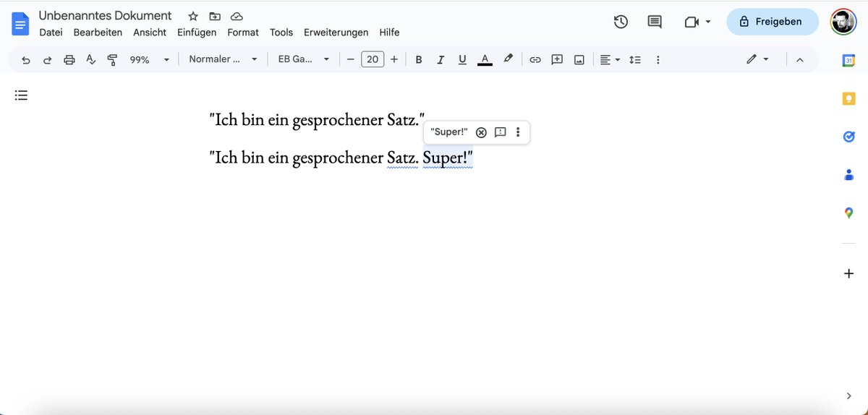
Task: Open the Ansicht menu
Action: 150,33
